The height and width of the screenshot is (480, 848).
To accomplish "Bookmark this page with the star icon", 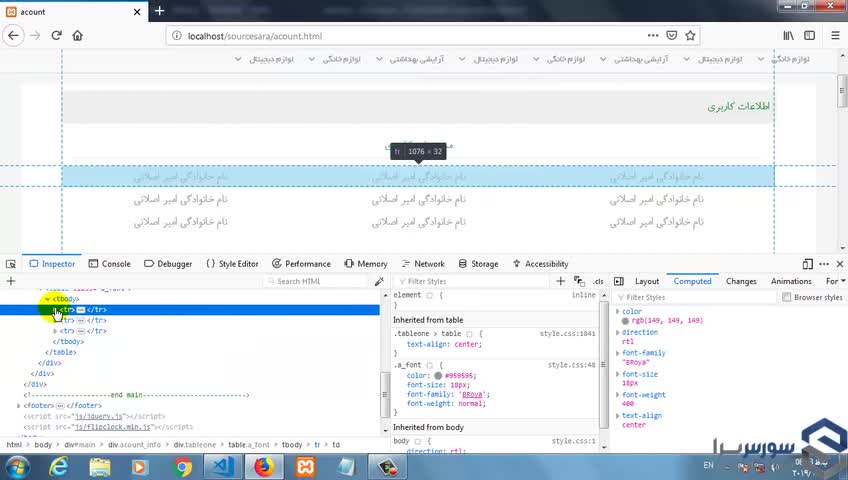I will (690, 36).
